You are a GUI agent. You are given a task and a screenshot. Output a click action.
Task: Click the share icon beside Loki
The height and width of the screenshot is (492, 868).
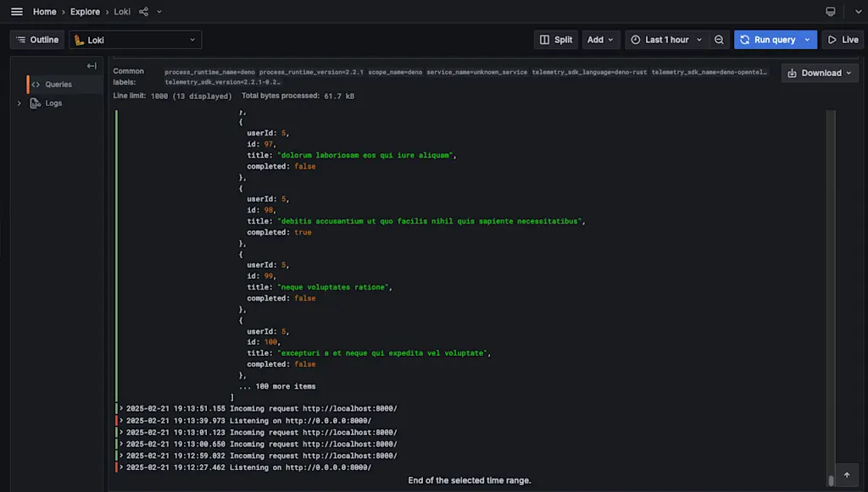click(x=143, y=12)
